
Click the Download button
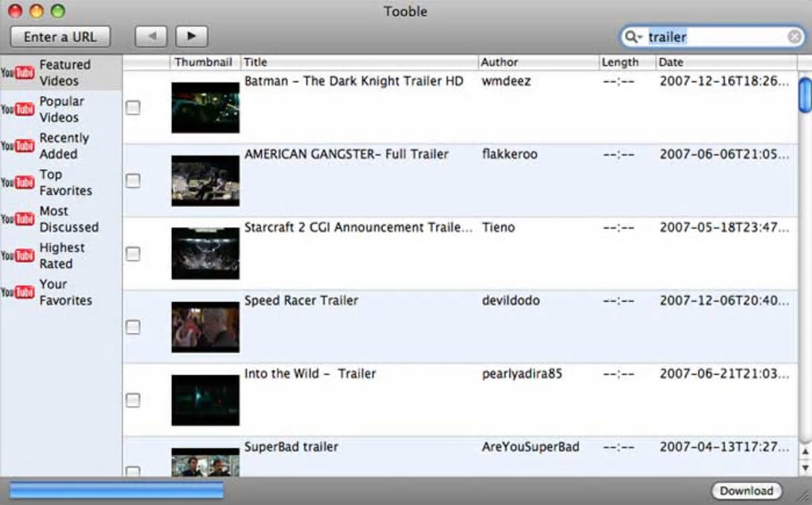[746, 491]
